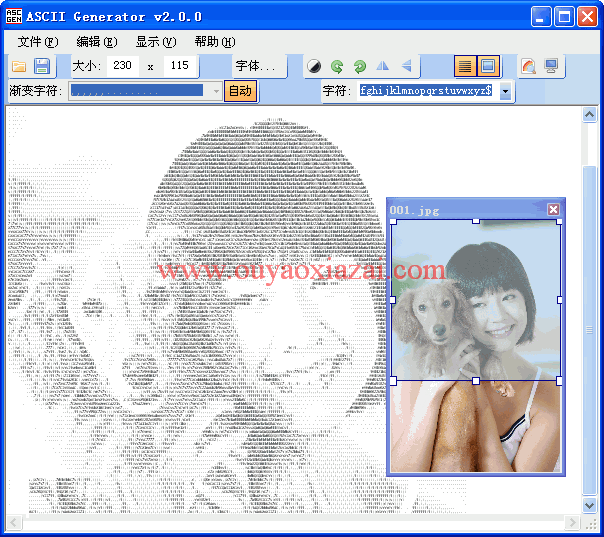Click the horizontal scrollbar left arrow
This screenshot has height=537, width=604.
point(14,523)
